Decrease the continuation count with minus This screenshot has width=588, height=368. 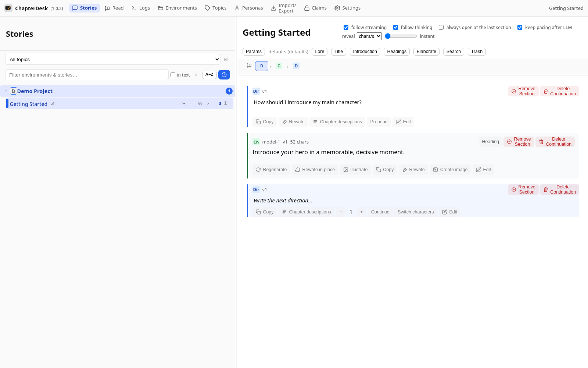pyautogui.click(x=341, y=212)
